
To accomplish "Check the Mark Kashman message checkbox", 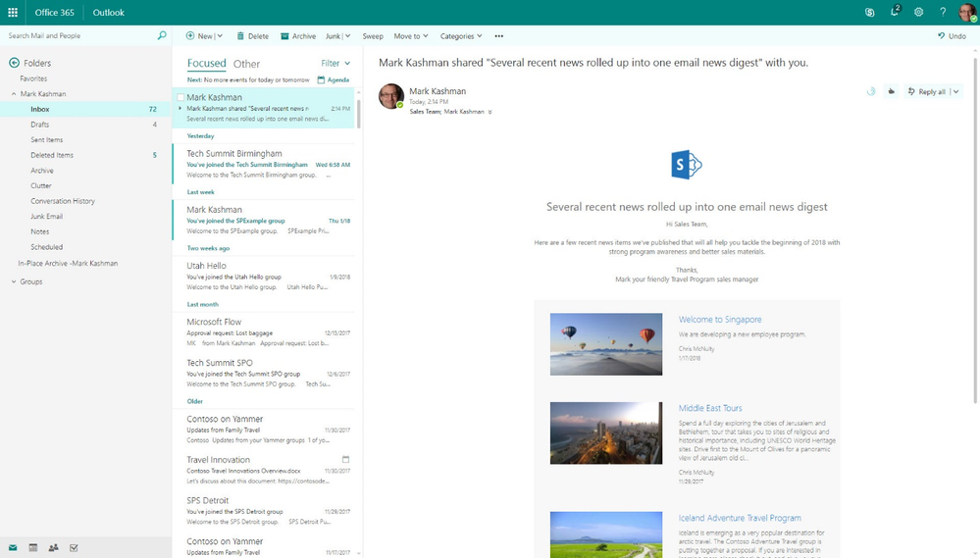I will coord(181,97).
